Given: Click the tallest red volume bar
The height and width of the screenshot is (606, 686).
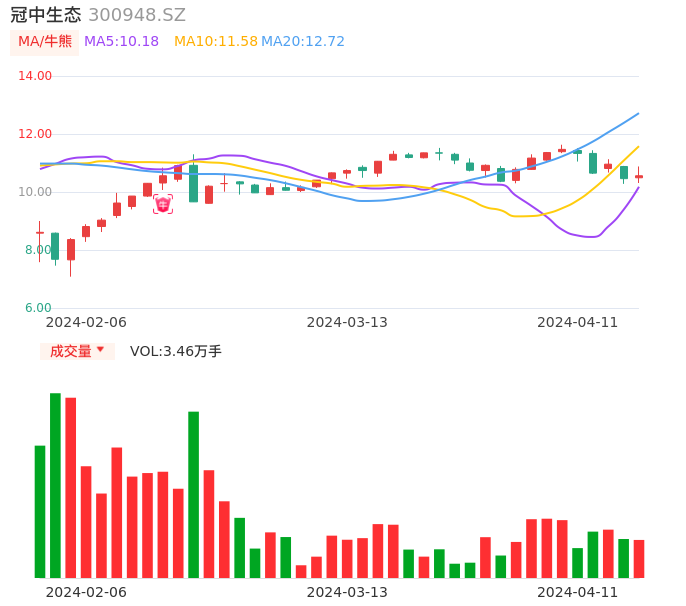Looking at the screenshot, I should (71, 488).
